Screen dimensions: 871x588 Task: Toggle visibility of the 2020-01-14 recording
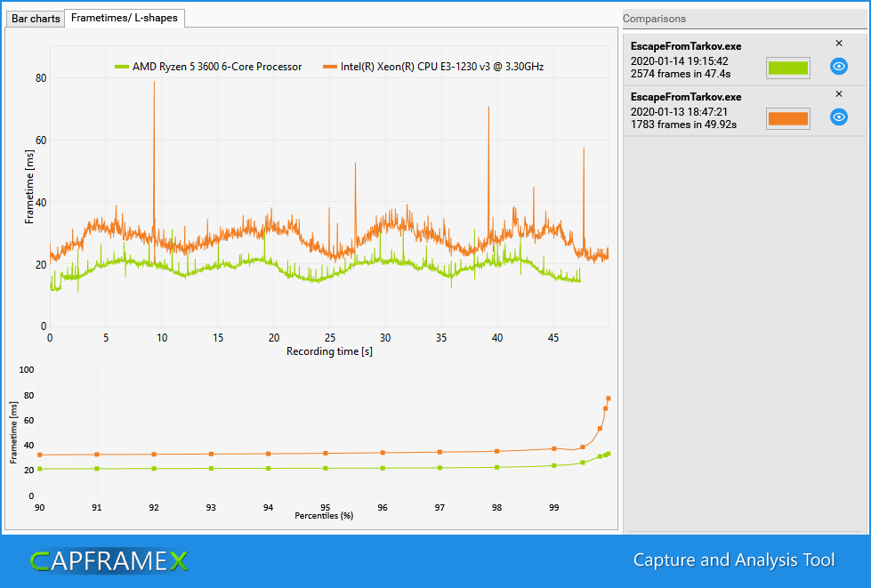(x=838, y=66)
